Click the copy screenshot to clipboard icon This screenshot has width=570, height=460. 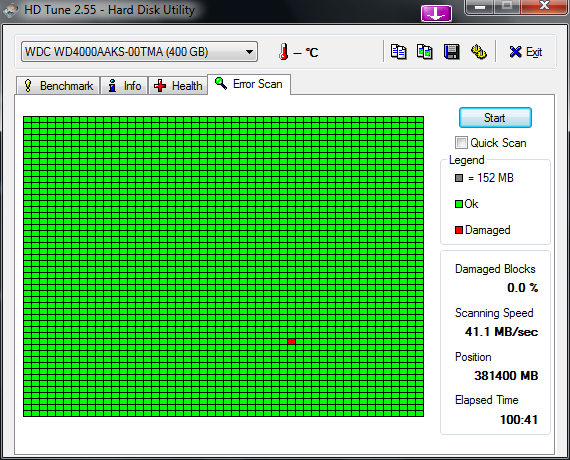[425, 52]
